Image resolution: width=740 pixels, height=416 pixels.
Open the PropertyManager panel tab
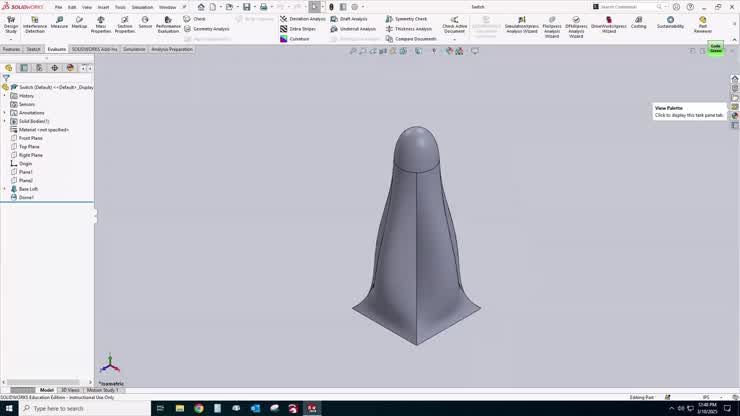click(24, 68)
